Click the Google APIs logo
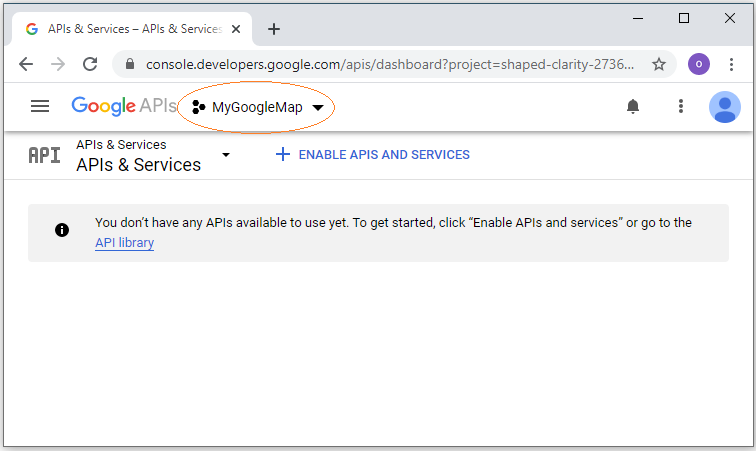 click(x=124, y=106)
